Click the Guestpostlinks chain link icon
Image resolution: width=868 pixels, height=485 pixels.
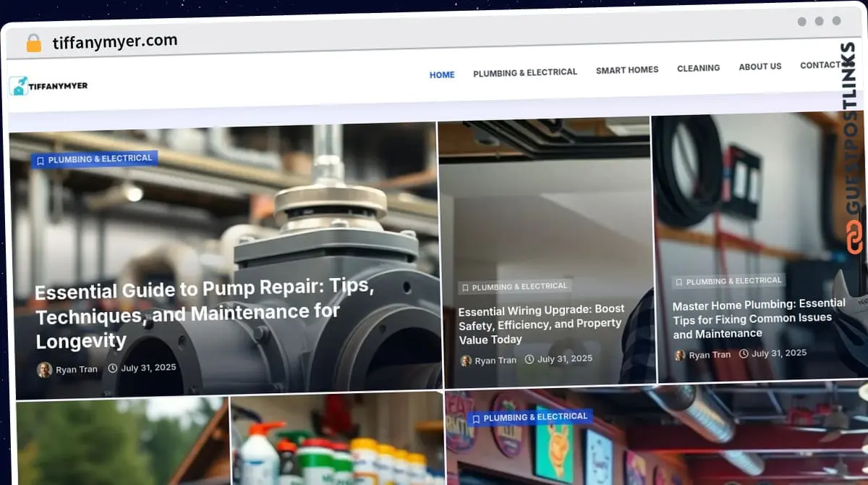click(x=855, y=237)
